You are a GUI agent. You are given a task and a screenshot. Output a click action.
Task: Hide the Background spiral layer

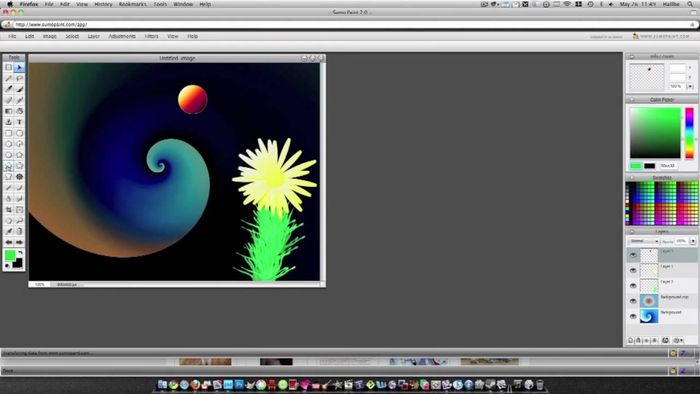click(x=633, y=316)
